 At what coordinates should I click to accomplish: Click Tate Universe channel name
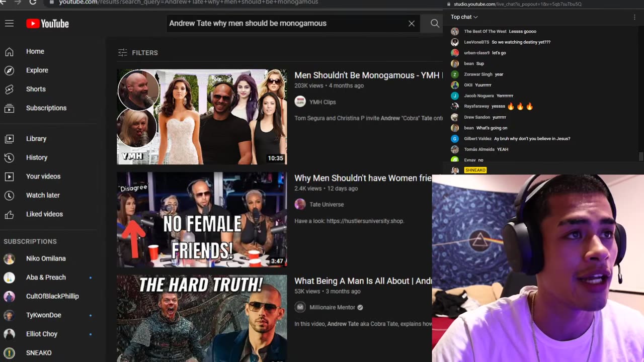pos(327,205)
